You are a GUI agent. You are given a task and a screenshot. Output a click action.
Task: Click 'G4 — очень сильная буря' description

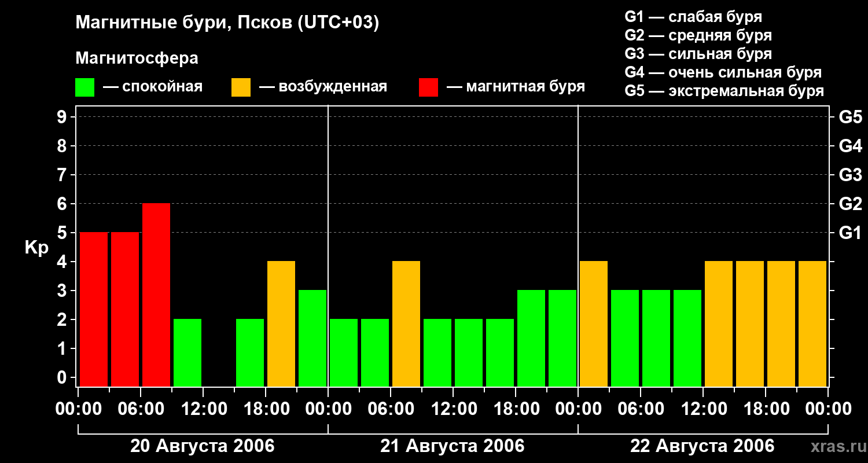(723, 72)
